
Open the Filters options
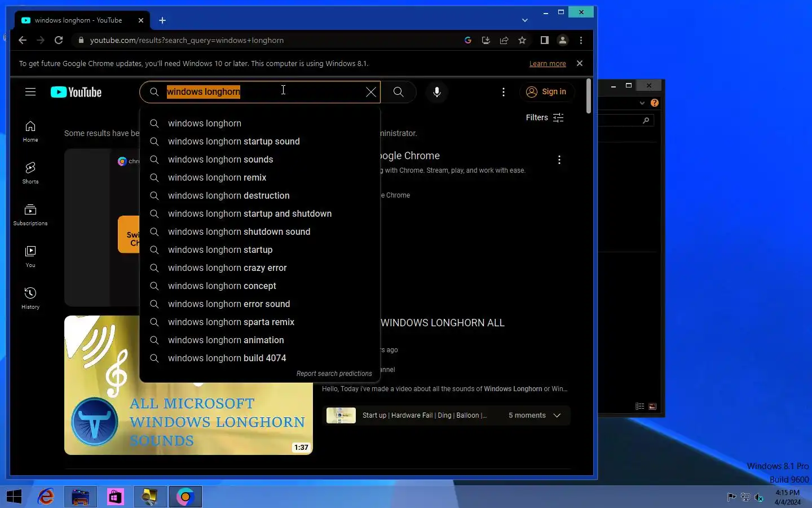pos(545,117)
